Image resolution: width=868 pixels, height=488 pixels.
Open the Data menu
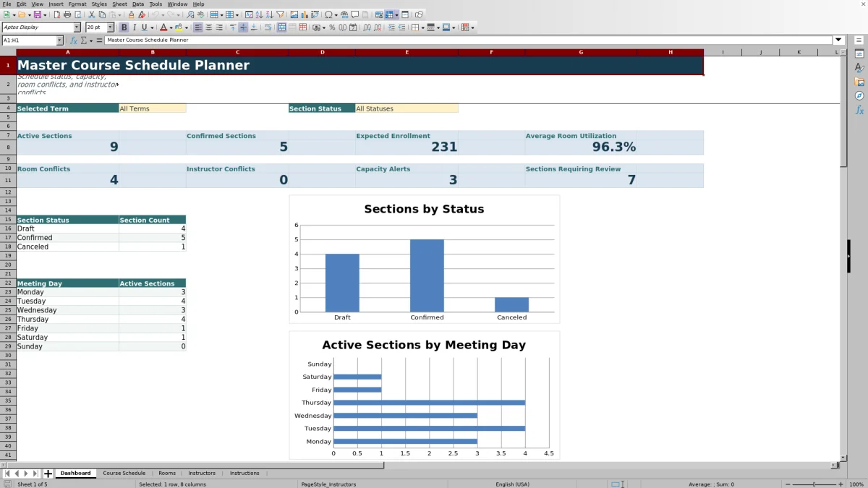click(137, 4)
